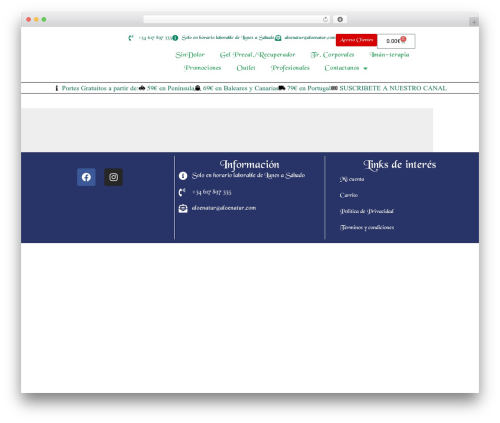Click the box icon before 59€ en Península

(x=142, y=88)
